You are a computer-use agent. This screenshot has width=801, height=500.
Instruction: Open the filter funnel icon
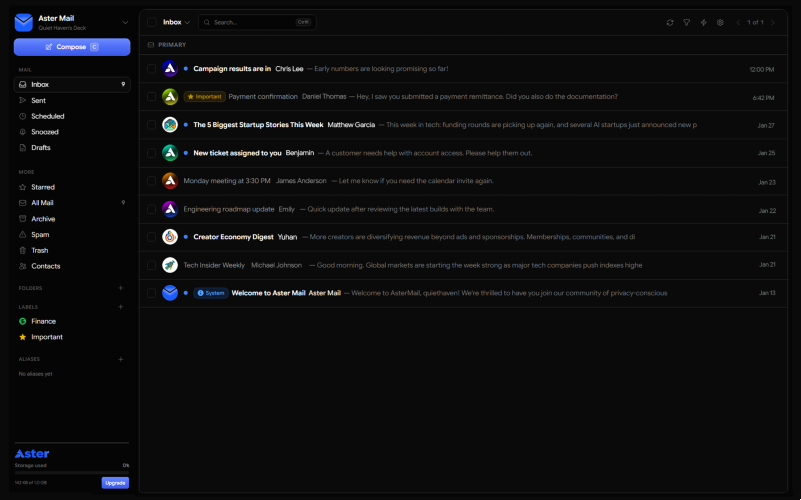click(687, 22)
